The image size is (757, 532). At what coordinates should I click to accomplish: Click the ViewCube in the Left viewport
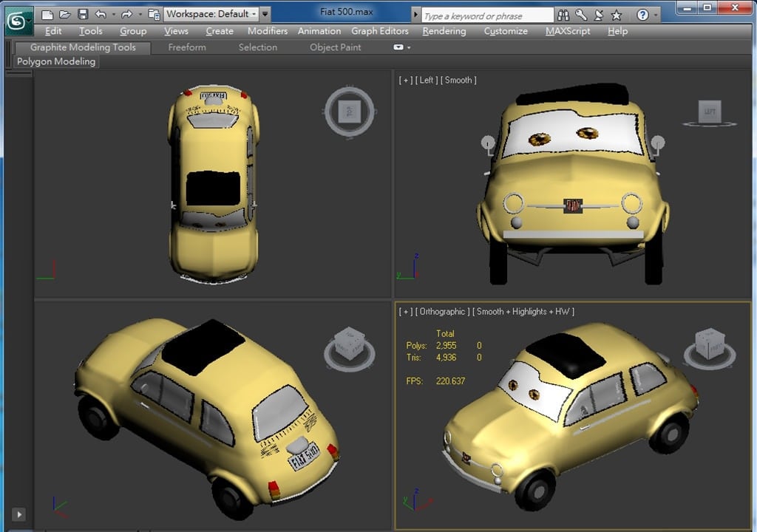click(x=709, y=112)
